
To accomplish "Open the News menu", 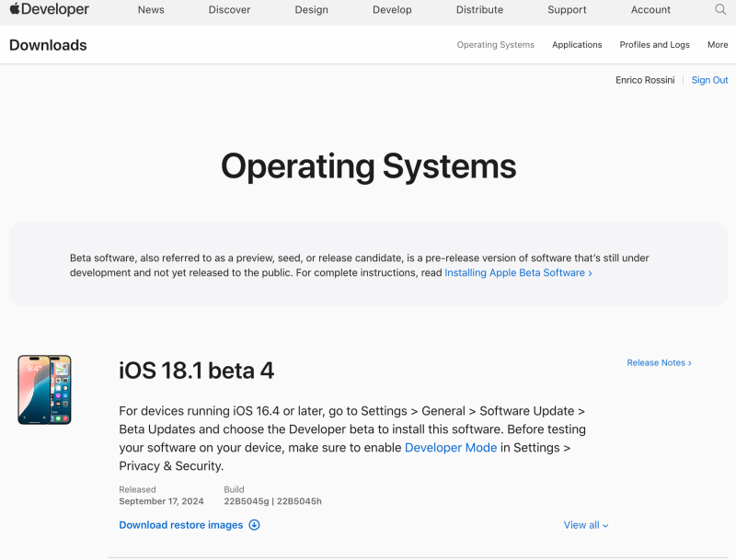I will click(151, 10).
